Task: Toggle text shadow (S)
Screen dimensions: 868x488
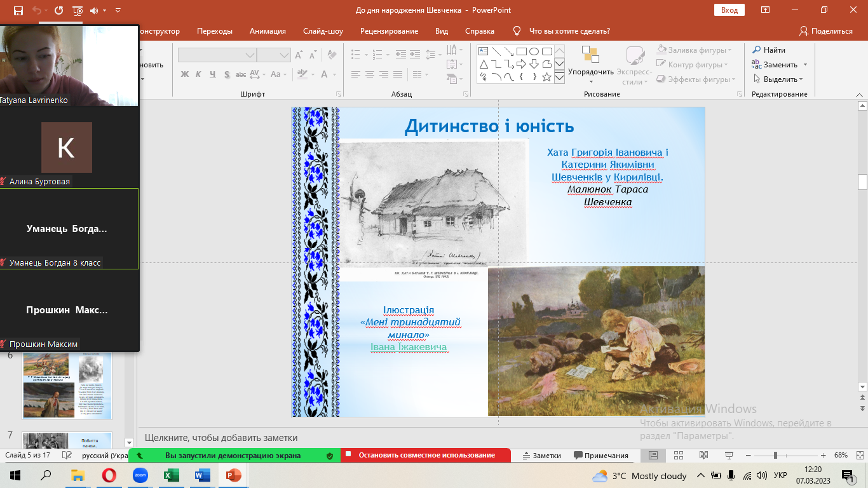Action: click(227, 74)
